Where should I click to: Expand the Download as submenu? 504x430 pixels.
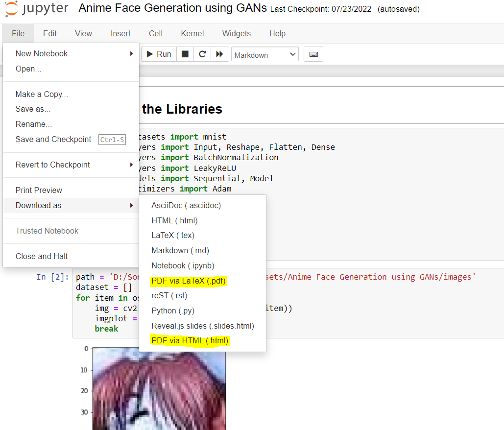point(39,206)
